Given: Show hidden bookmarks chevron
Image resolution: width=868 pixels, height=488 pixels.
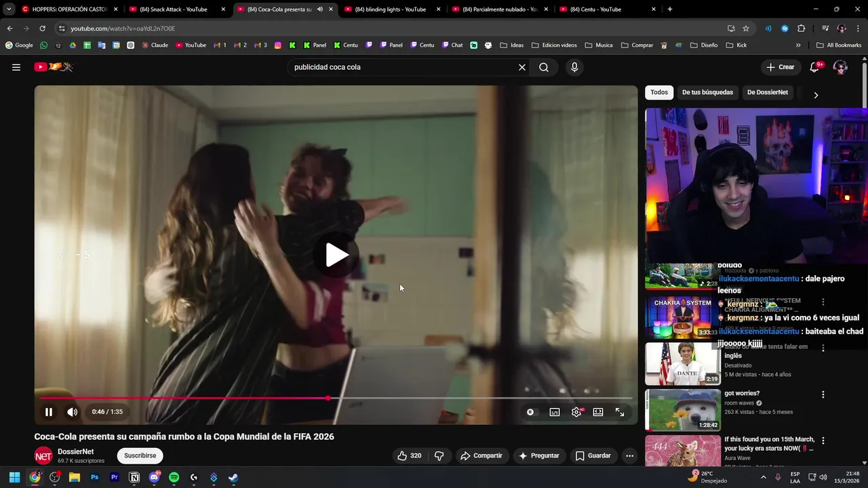Looking at the screenshot, I should pyautogui.click(x=798, y=45).
